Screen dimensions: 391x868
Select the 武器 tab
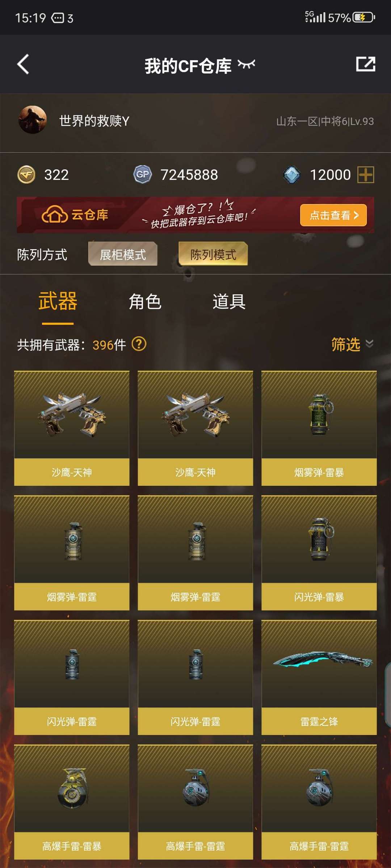coord(58,301)
